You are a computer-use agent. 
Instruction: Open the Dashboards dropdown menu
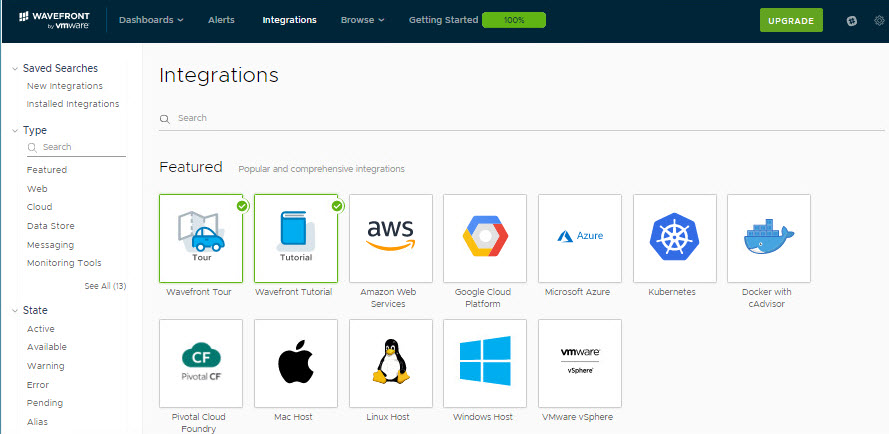point(151,20)
